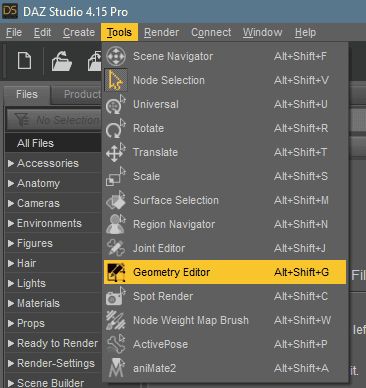This screenshot has width=366, height=388.
Task: Expand the Anatomy category arrow
Action: (11, 183)
